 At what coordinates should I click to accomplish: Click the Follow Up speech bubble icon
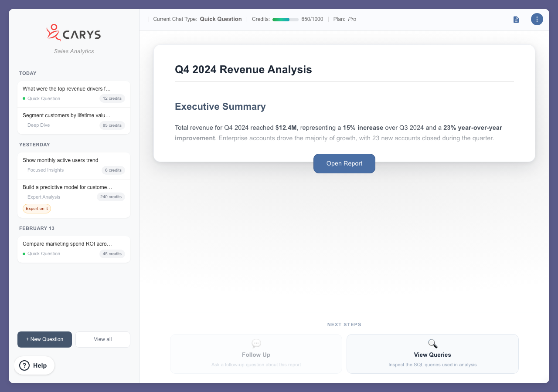click(x=256, y=343)
